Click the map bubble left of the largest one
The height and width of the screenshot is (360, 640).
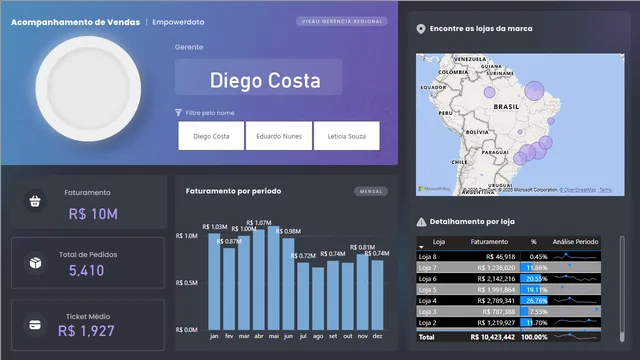coord(489,92)
